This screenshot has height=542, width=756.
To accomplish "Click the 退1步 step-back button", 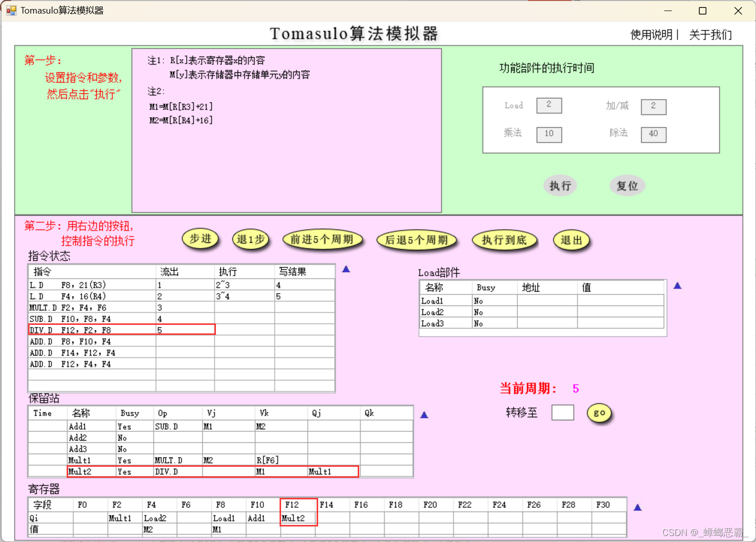I will click(x=250, y=240).
